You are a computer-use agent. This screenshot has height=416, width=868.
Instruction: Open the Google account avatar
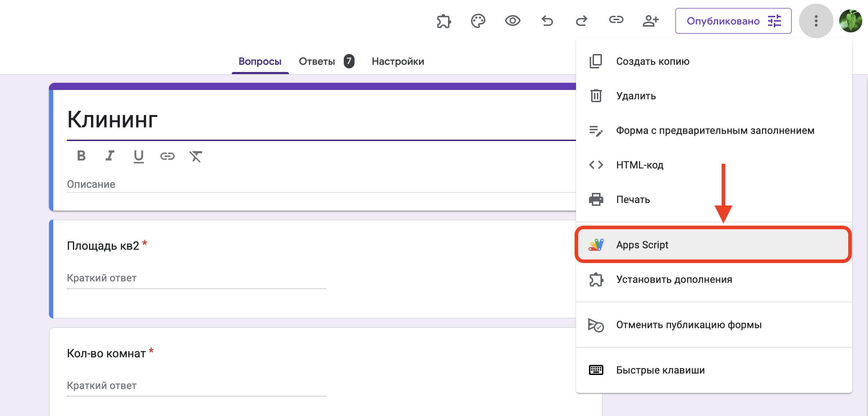[850, 21]
